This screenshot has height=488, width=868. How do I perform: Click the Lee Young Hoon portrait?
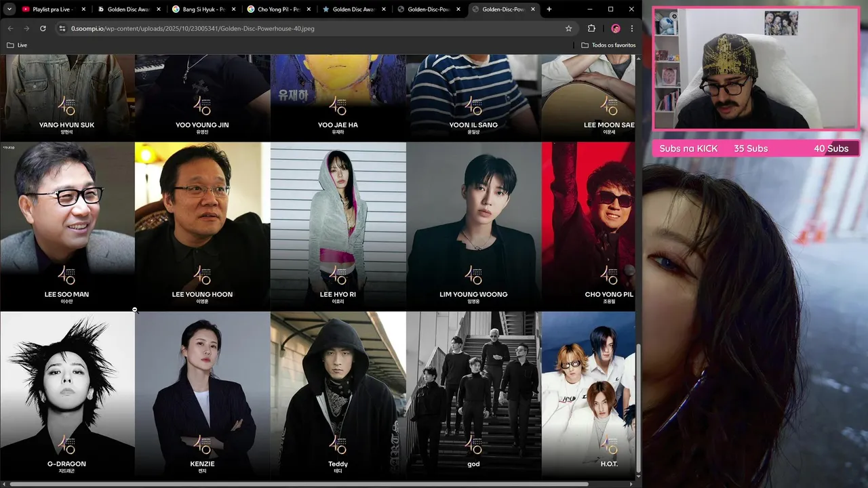tap(202, 226)
